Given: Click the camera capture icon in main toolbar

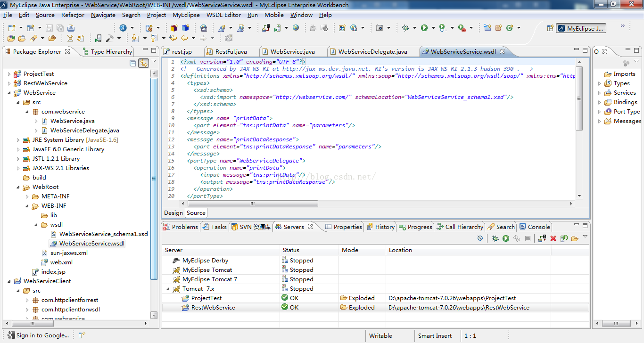Looking at the screenshot, I should (x=380, y=28).
